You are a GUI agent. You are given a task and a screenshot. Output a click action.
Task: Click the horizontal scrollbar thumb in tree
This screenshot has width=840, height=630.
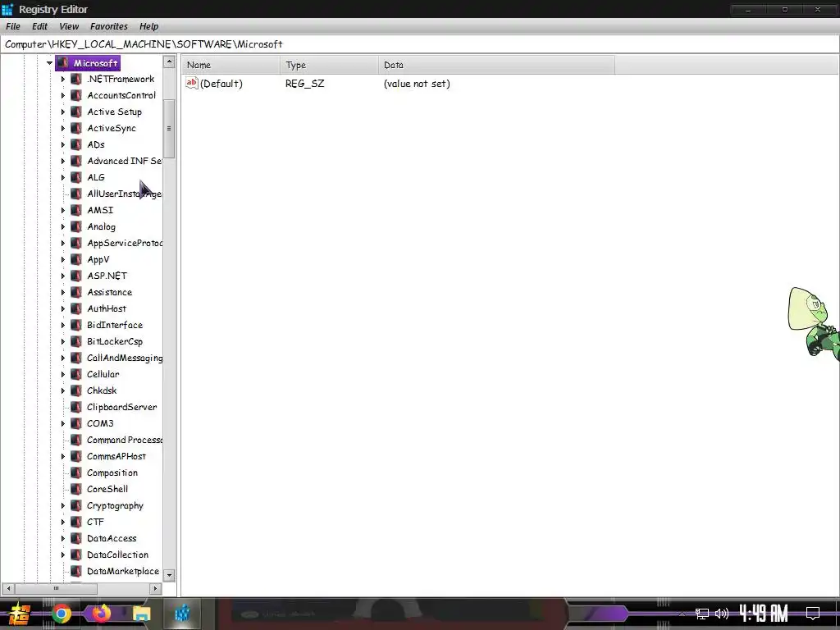pyautogui.click(x=56, y=589)
